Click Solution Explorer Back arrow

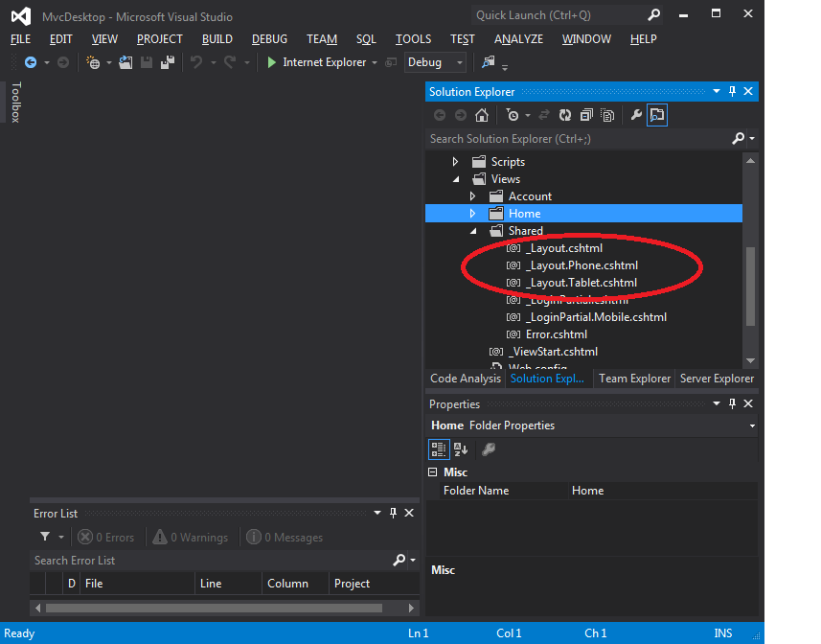coord(440,115)
